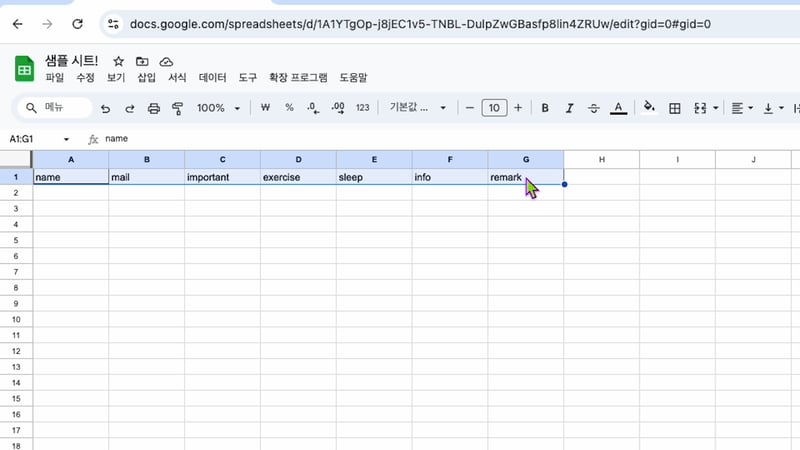Decrease decimal places
The height and width of the screenshot is (450, 800).
click(313, 108)
